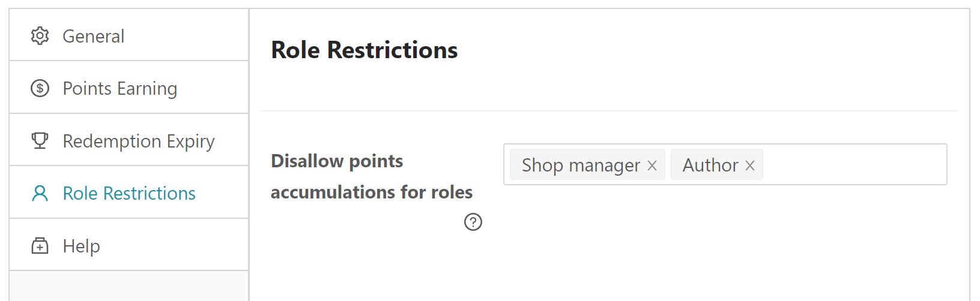
Task: Click the Points Earning dollar coin icon
Action: pyautogui.click(x=40, y=89)
